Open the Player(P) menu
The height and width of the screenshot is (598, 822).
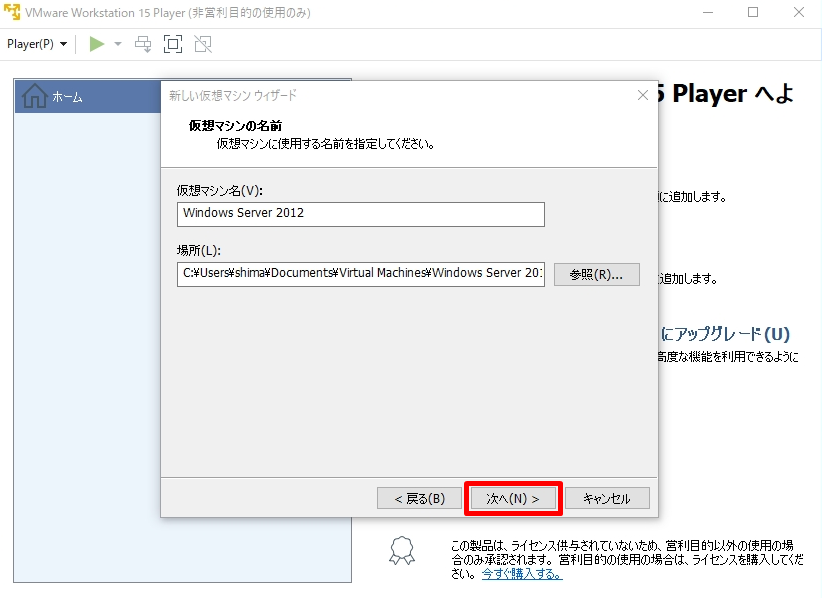click(x=37, y=44)
